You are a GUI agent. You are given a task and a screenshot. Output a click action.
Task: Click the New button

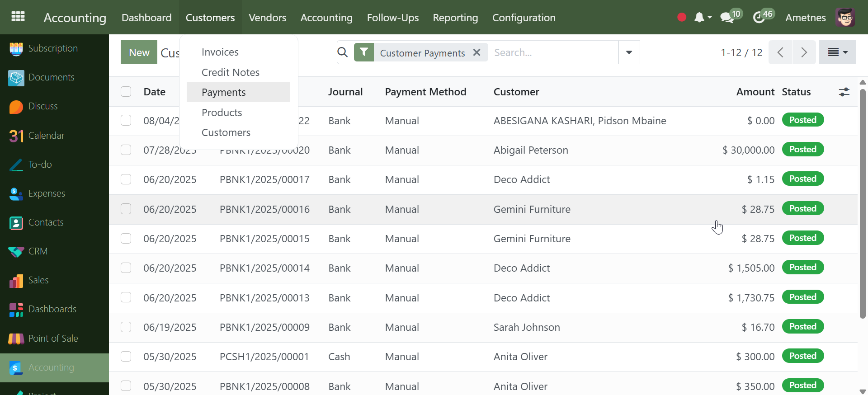click(139, 52)
